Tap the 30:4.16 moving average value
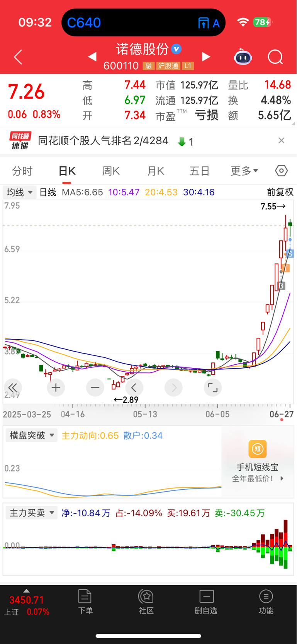This screenshot has height=644, width=297. pyautogui.click(x=199, y=192)
